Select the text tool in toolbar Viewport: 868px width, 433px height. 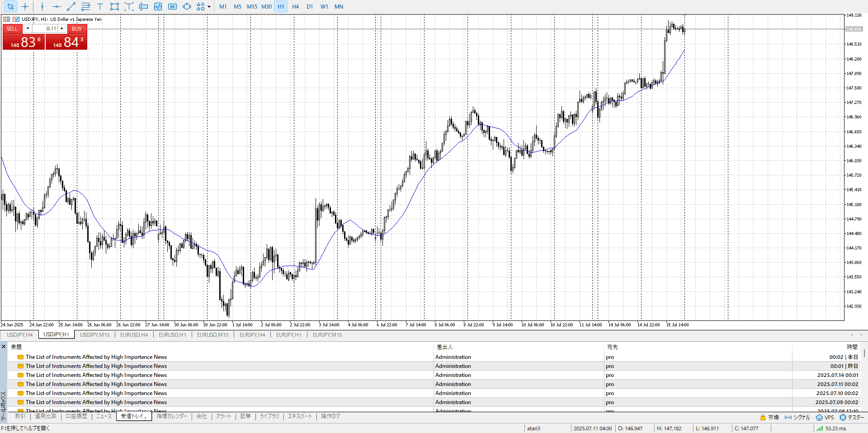(100, 6)
